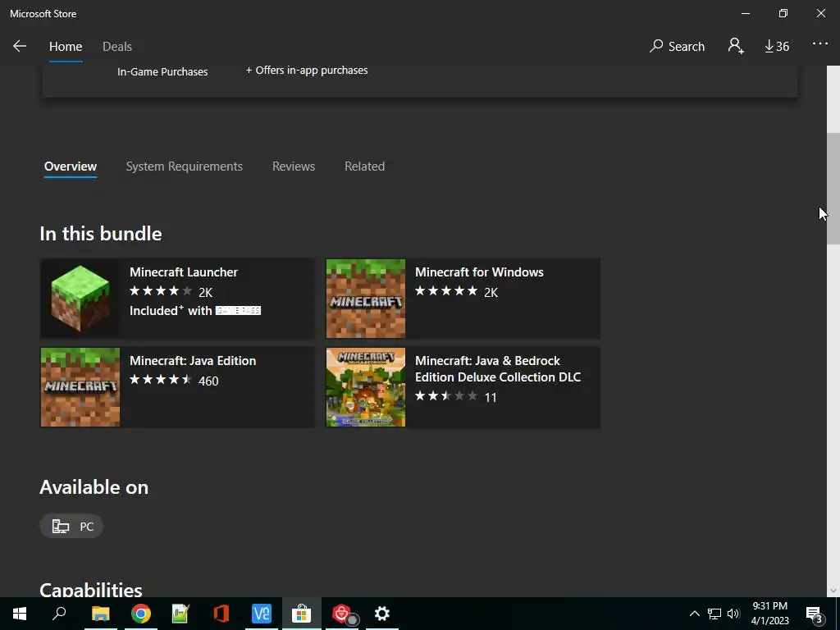Open the Deluxe Collection DLC thumbnail
The width and height of the screenshot is (840, 630).
(x=366, y=387)
